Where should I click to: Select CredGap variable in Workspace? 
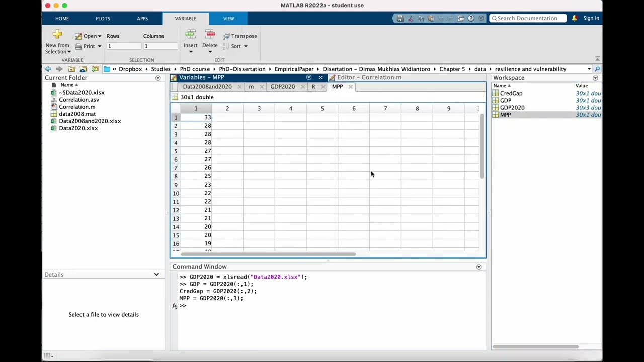(511, 93)
